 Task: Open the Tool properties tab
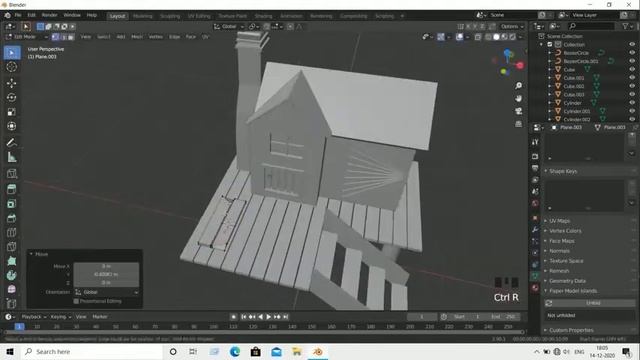(x=535, y=142)
